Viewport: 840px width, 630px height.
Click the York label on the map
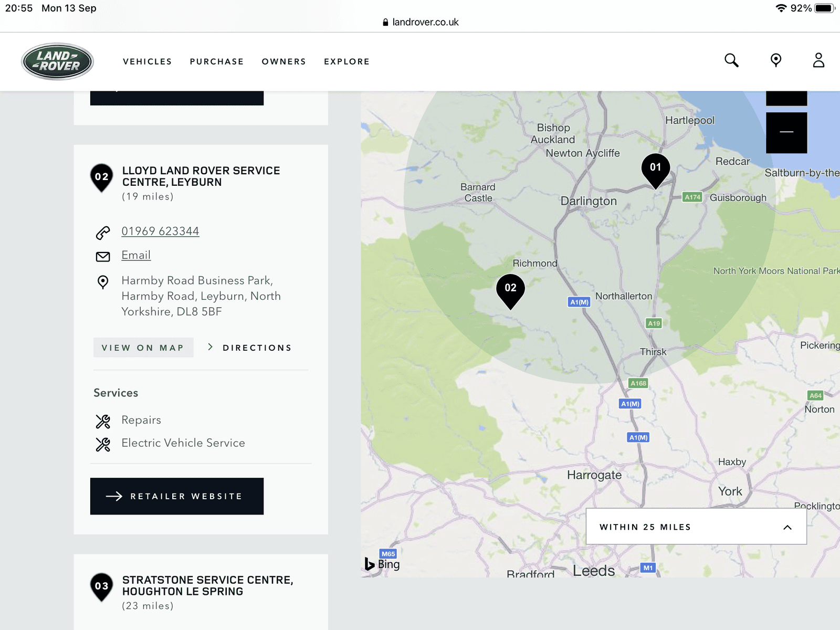[730, 491]
